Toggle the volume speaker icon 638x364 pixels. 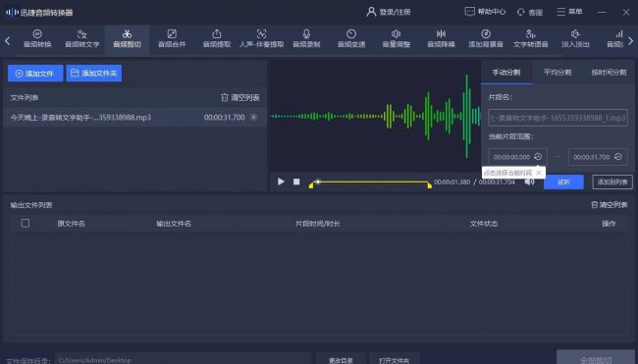pyautogui.click(x=529, y=182)
